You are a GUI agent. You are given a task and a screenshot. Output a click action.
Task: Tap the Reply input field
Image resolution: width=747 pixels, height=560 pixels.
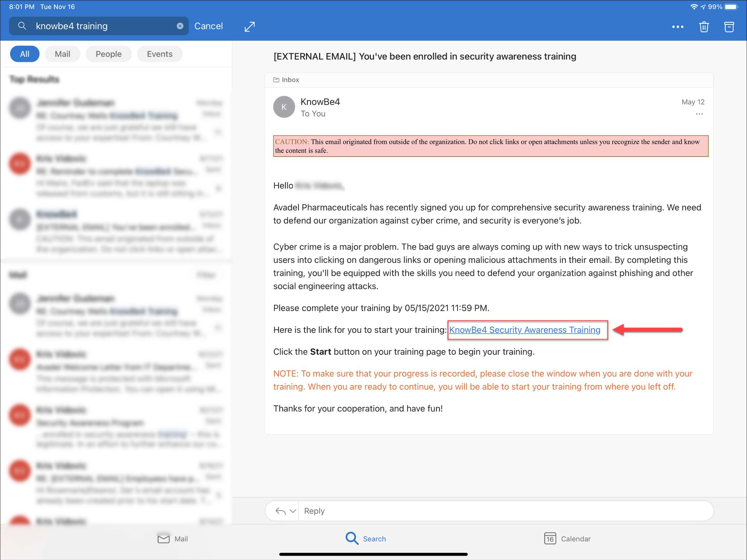click(506, 511)
